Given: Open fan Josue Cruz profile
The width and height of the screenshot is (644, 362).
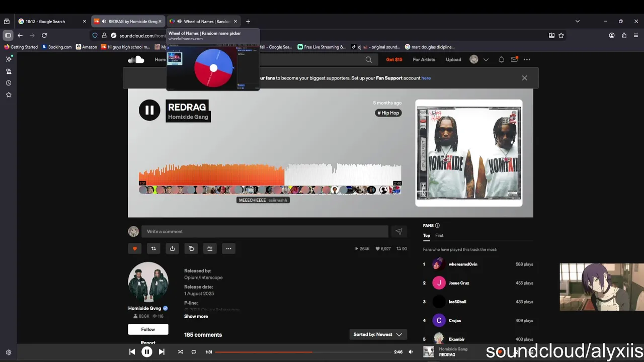Looking at the screenshot, I should (459, 283).
